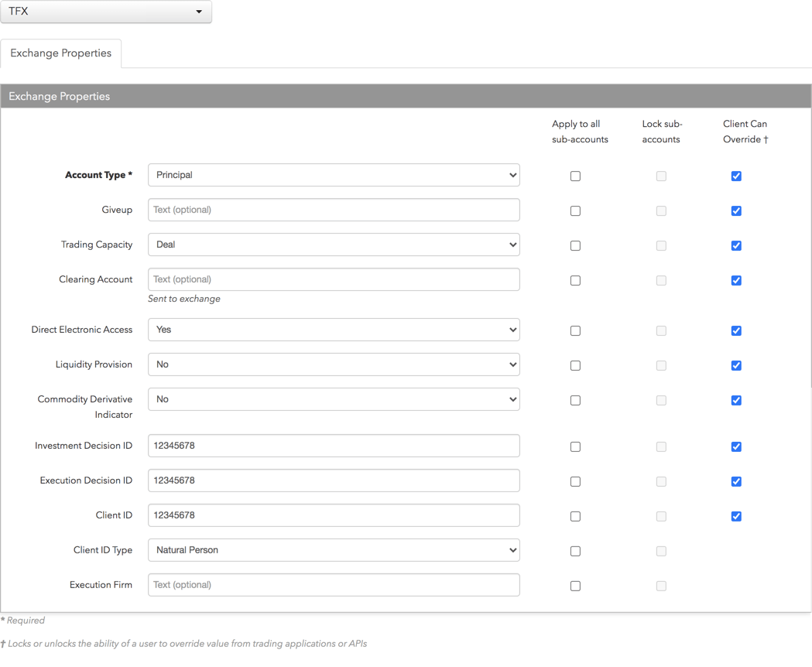This screenshot has width=812, height=667.
Task: Click the Lock sub-accounts checkbox for Giveup
Action: coord(661,210)
